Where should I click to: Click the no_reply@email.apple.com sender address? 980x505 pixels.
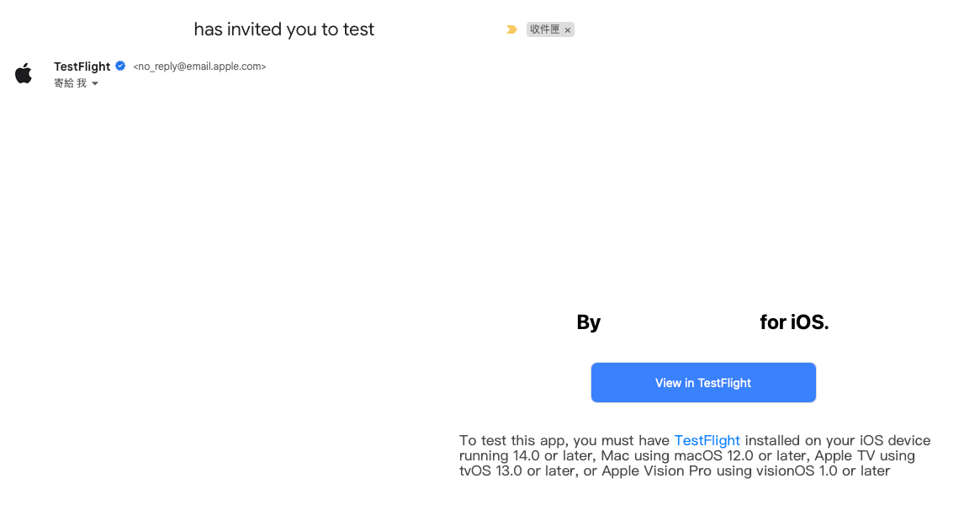pos(199,66)
